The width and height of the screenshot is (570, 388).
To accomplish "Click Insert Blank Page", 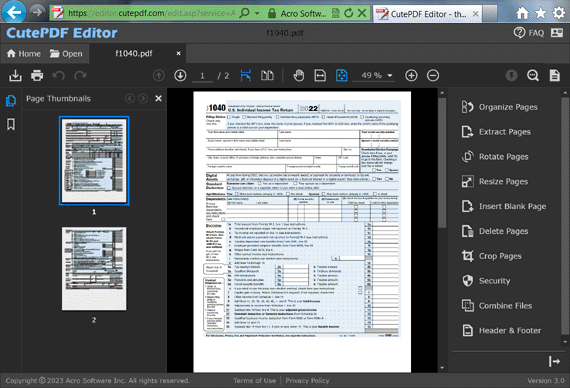I will pos(504,206).
